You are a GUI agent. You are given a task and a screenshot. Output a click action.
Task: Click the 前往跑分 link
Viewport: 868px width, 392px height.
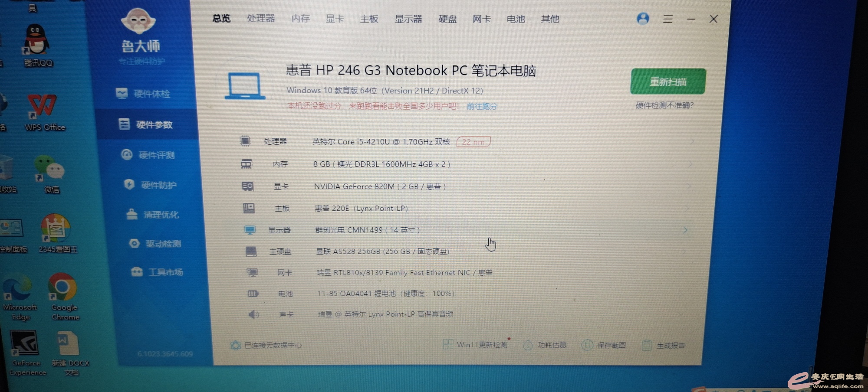pos(482,106)
